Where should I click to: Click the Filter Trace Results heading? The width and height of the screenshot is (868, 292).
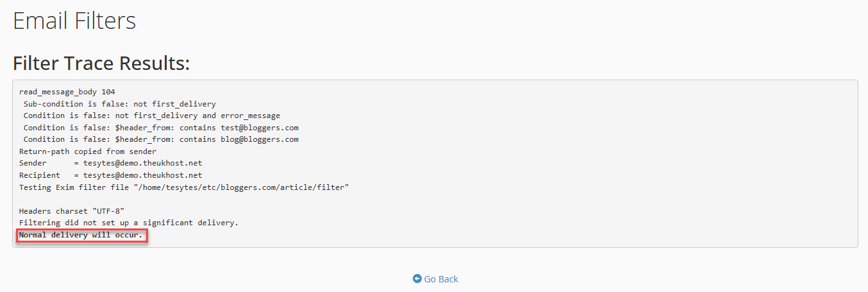[x=101, y=64]
